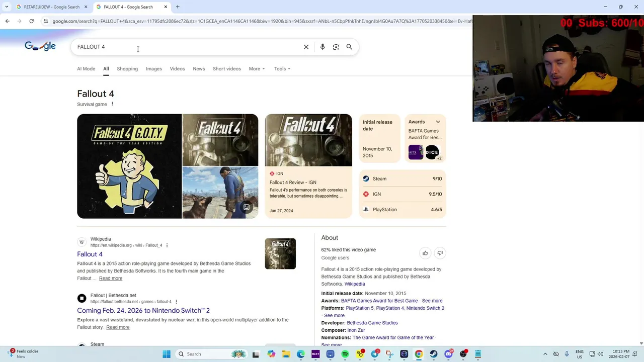Open the PlayStation 4.6/5 rating row
644x362 pixels.
click(x=403, y=210)
